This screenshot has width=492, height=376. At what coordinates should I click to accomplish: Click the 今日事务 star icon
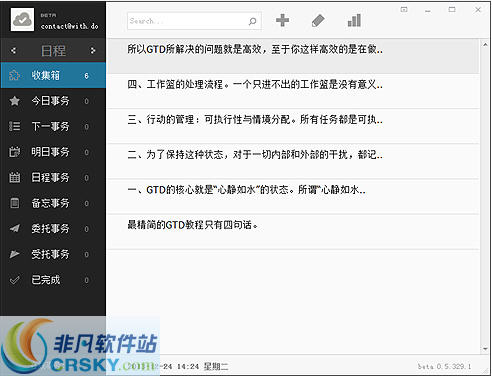click(14, 101)
